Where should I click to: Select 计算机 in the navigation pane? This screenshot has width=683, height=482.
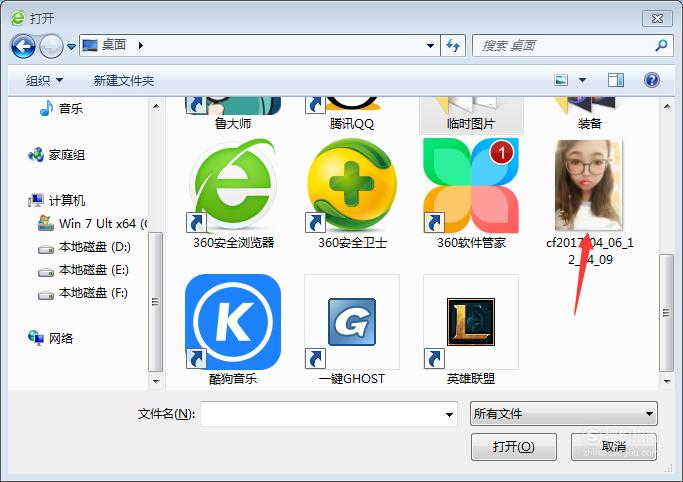point(57,200)
